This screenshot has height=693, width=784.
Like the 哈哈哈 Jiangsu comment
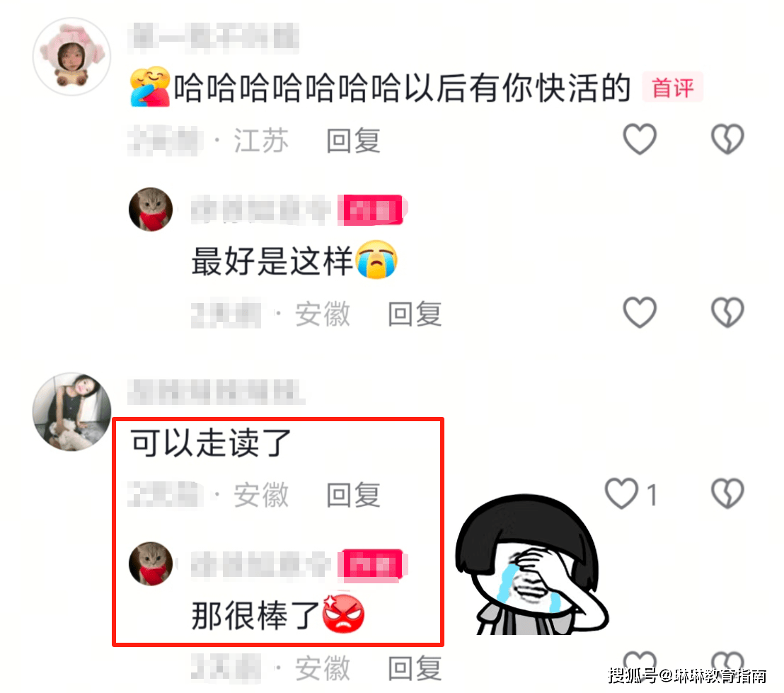(640, 139)
